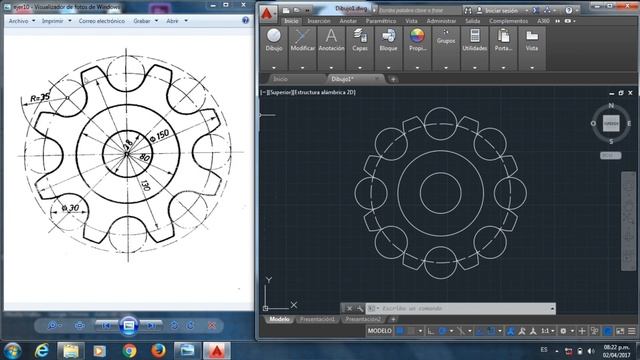
Task: Toggle polar tracking in status bar
Action: (x=442, y=331)
